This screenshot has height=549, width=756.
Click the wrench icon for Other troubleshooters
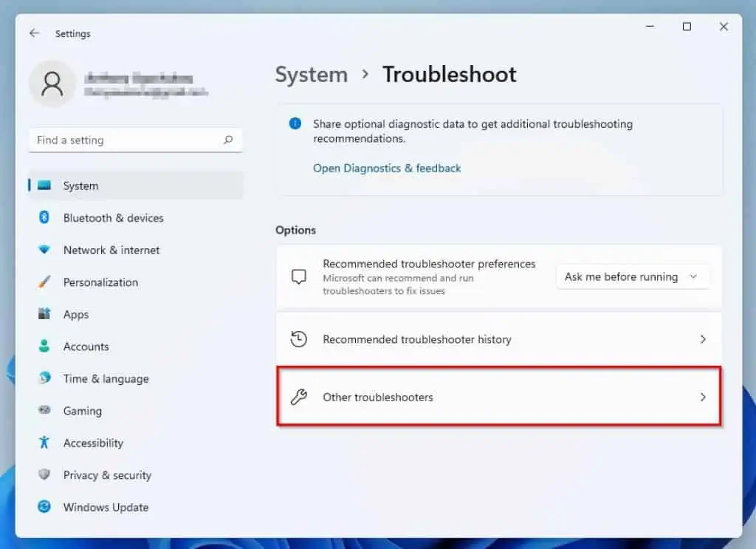pyautogui.click(x=298, y=397)
